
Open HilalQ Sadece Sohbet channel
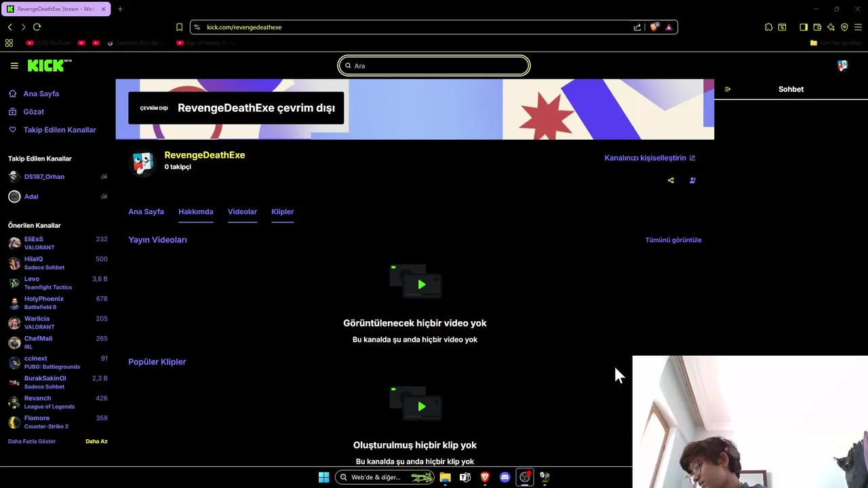(x=58, y=263)
